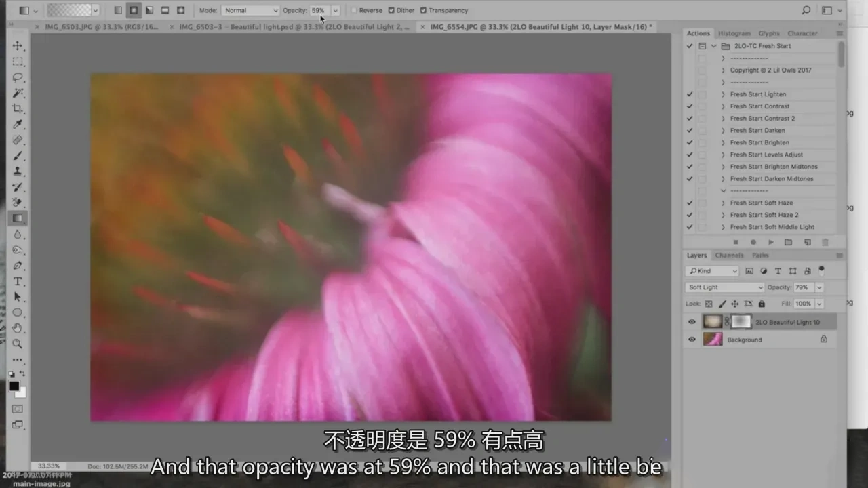
Task: Select the Zoom tool
Action: click(x=18, y=344)
